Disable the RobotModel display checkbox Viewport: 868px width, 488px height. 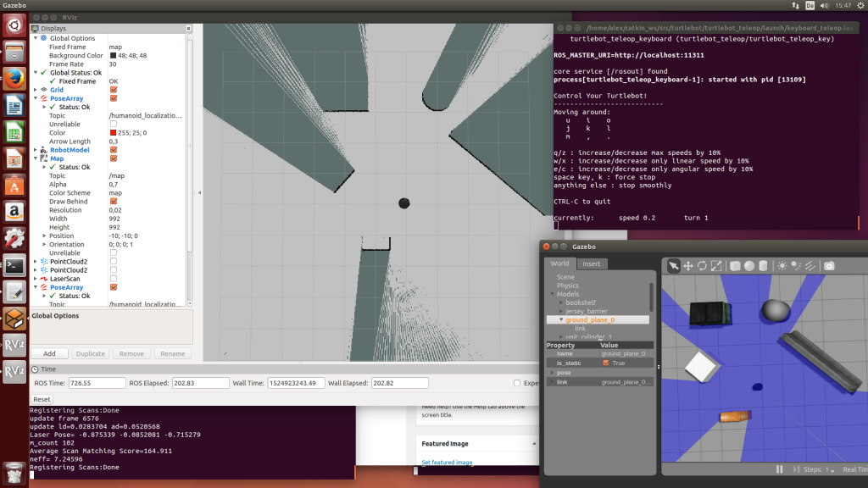tap(114, 150)
